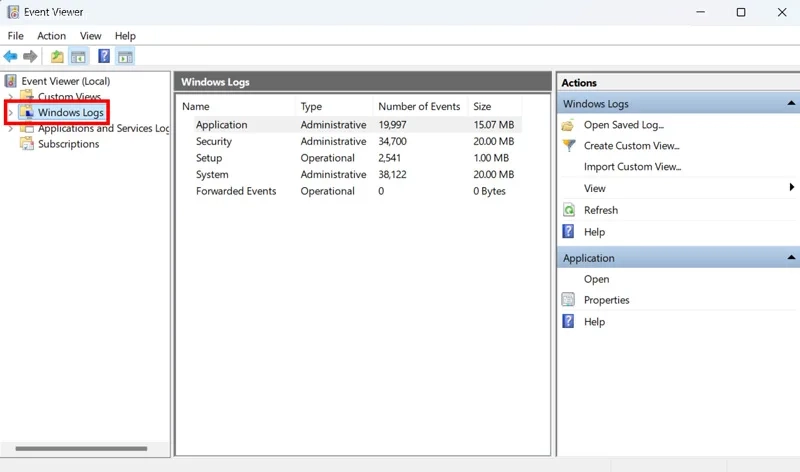Select the Forwarded Events log row
The width and height of the screenshot is (800, 472).
point(351,191)
